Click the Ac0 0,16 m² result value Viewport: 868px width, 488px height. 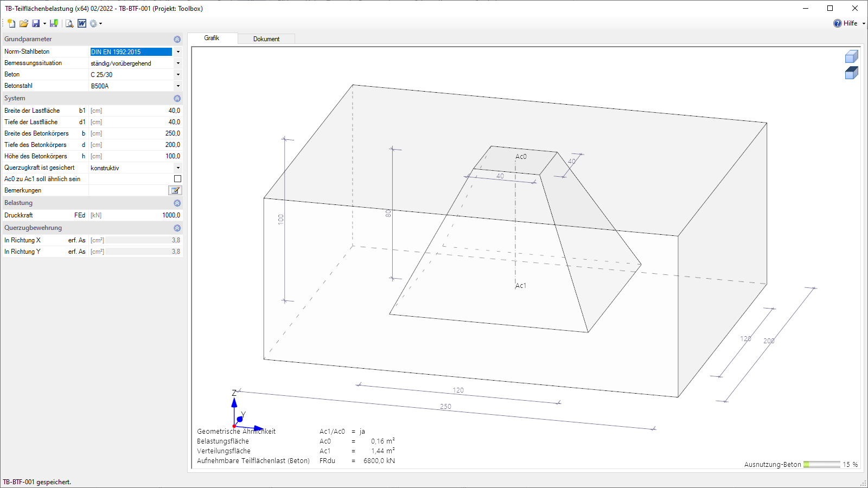[x=383, y=441]
